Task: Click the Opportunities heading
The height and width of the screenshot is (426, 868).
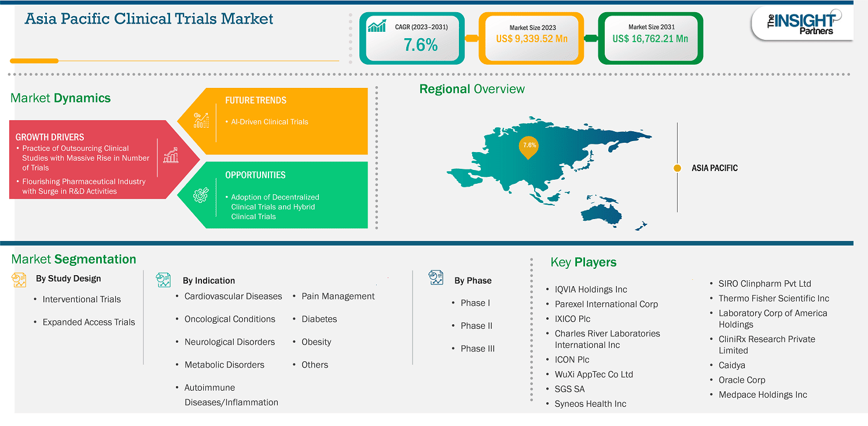Action: coord(255,175)
